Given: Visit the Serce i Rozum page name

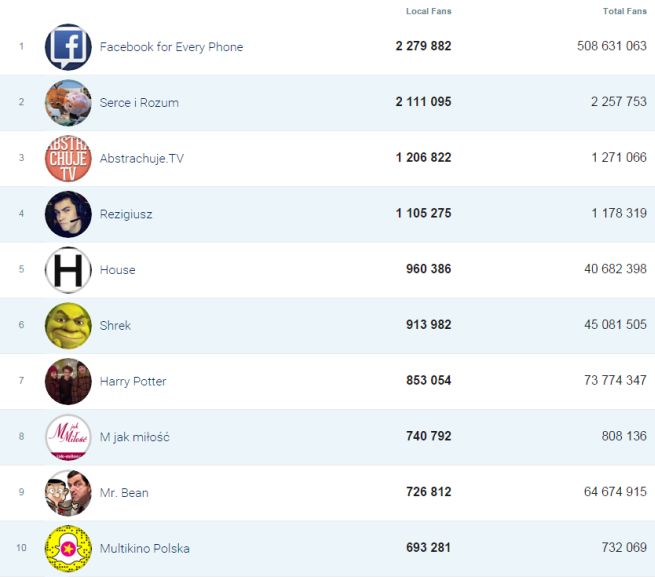Looking at the screenshot, I should (x=139, y=103).
